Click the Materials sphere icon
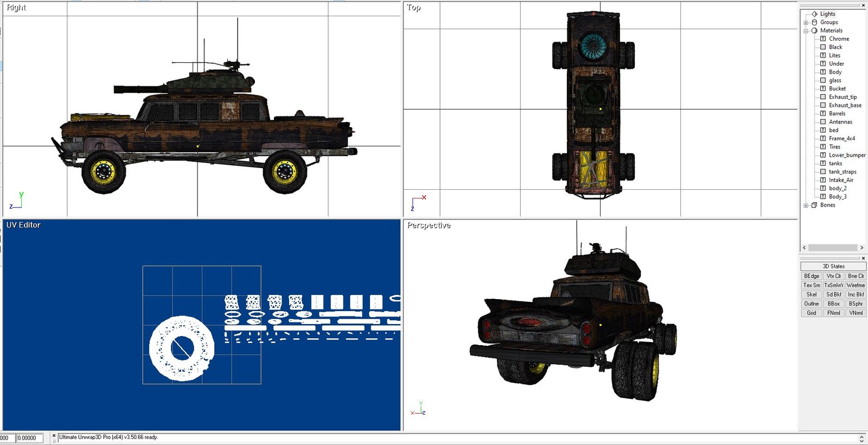 [814, 31]
